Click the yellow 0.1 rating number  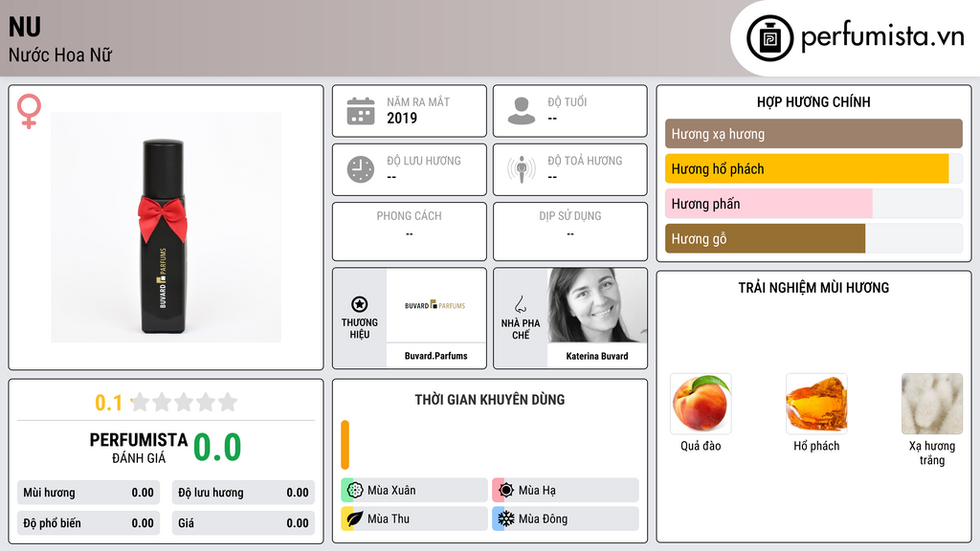point(108,403)
